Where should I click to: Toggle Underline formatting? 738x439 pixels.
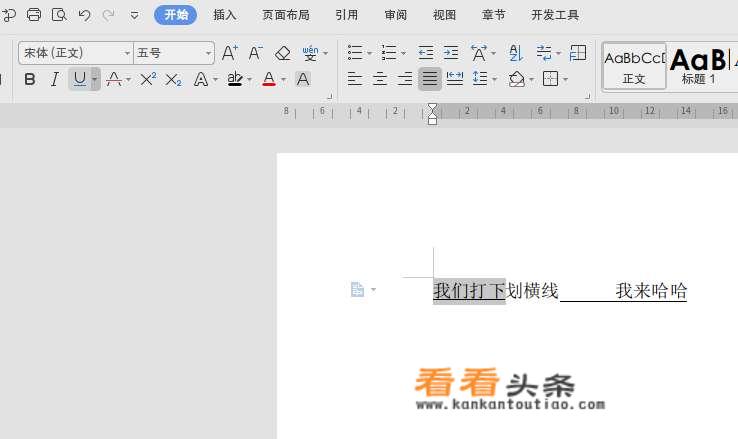(x=80, y=79)
